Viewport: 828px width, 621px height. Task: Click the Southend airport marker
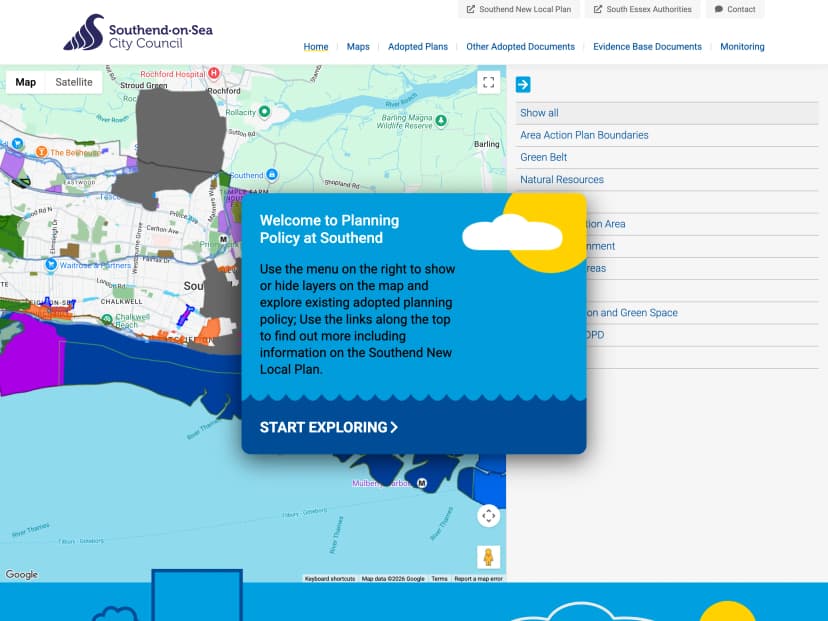point(272,174)
